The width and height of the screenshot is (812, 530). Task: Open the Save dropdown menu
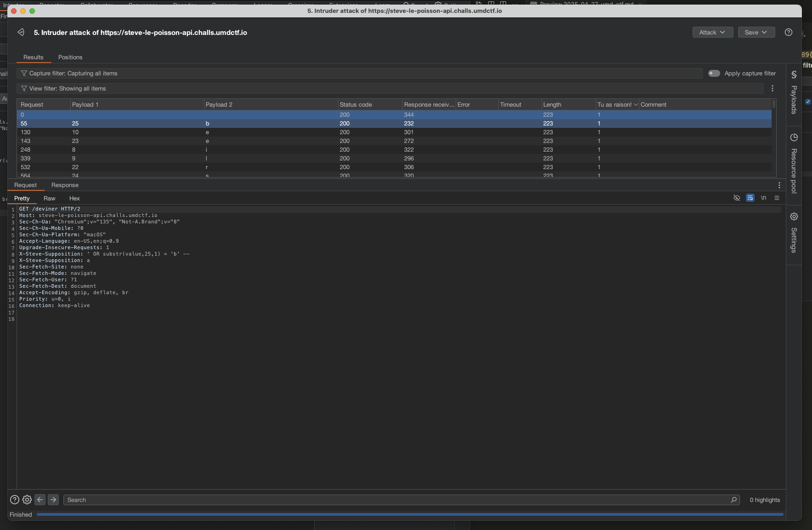point(756,32)
